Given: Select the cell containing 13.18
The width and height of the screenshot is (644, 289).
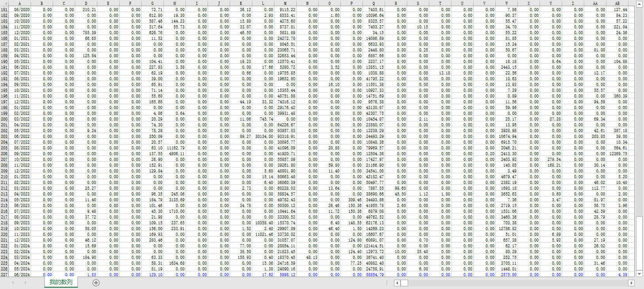Looking at the screenshot, I should coord(440,73).
